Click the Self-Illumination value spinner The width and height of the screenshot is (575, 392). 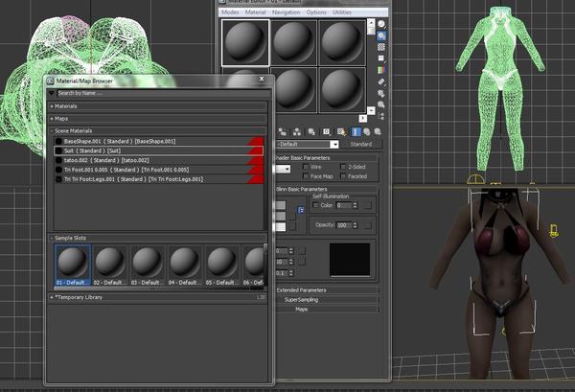(x=355, y=205)
